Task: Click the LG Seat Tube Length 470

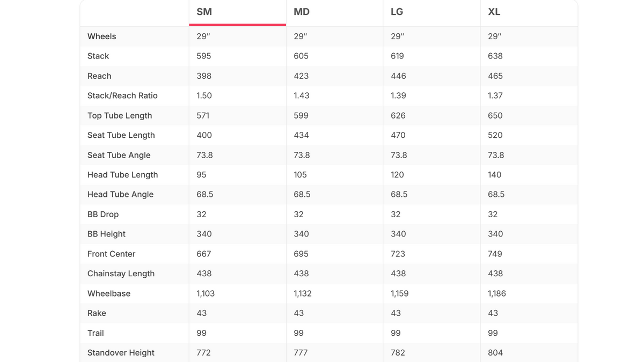Action: click(x=398, y=135)
